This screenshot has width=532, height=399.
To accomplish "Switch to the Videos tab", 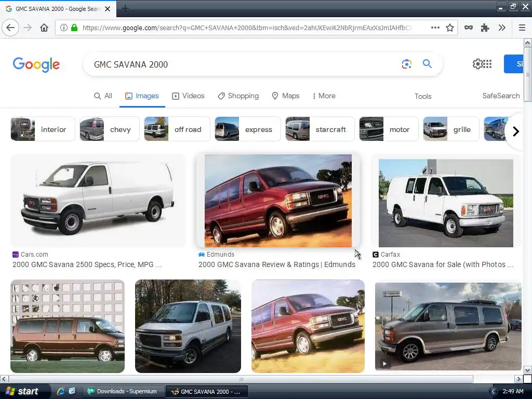I will pyautogui.click(x=188, y=96).
